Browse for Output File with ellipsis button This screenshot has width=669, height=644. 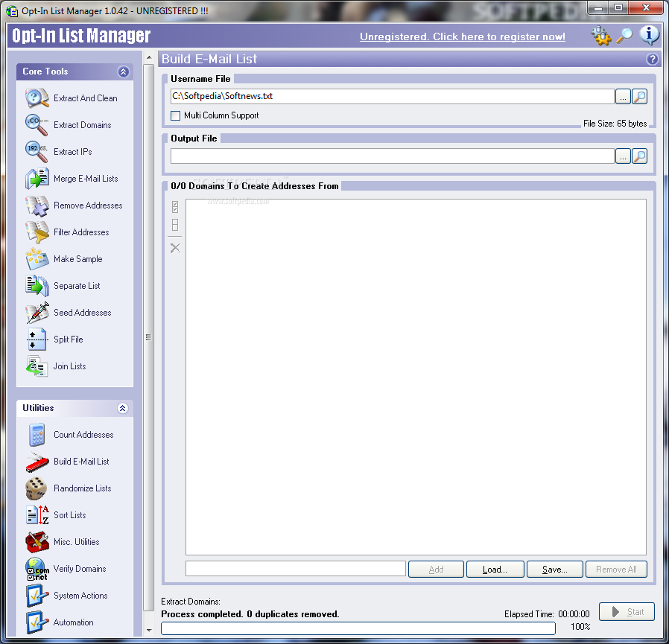click(x=623, y=156)
